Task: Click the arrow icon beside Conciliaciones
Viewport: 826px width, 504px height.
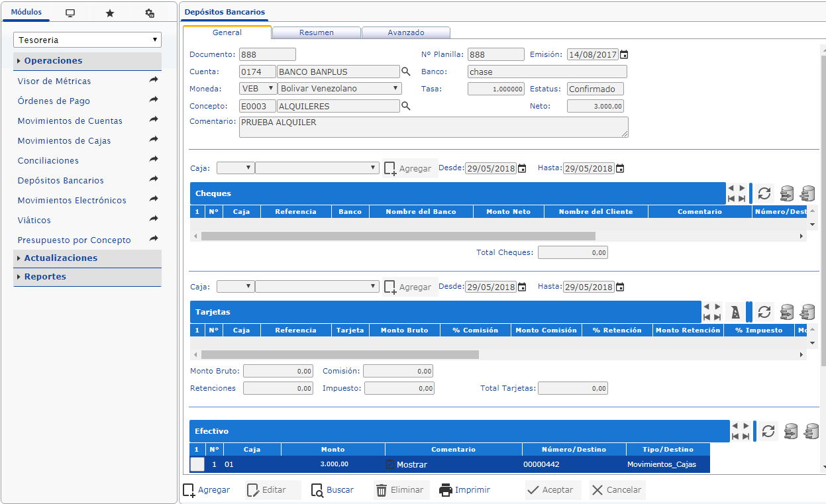Action: pos(154,160)
